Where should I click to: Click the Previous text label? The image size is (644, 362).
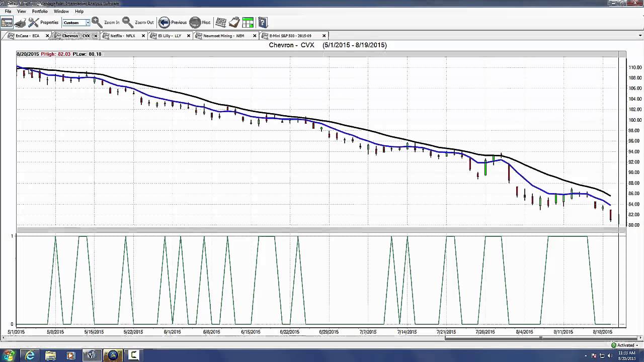coord(179,23)
